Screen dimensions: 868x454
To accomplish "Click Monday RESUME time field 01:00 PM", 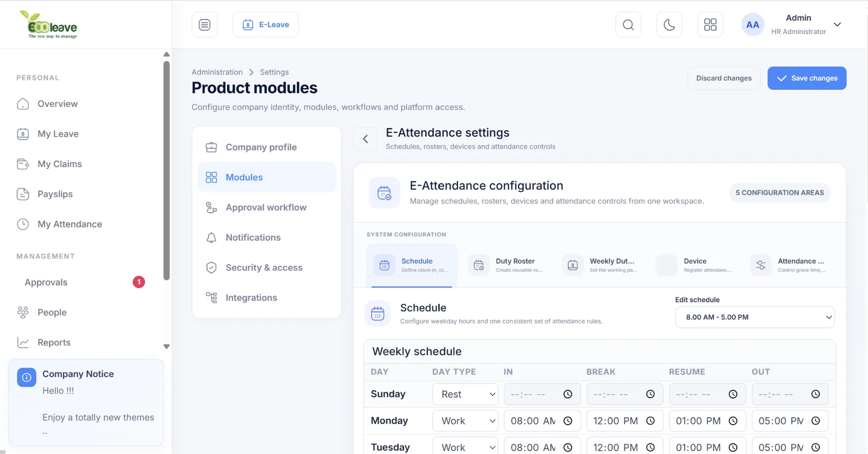I will pos(707,421).
